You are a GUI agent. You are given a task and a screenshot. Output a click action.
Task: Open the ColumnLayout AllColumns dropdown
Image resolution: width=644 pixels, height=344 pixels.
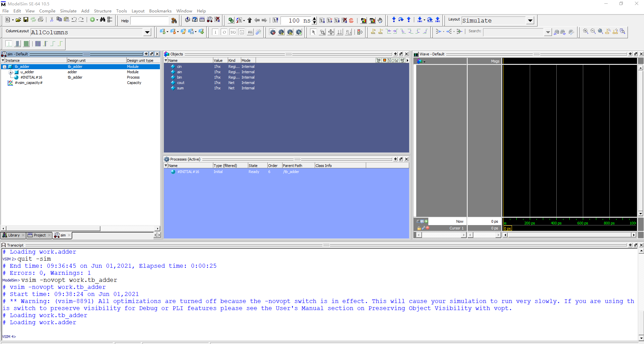point(147,32)
